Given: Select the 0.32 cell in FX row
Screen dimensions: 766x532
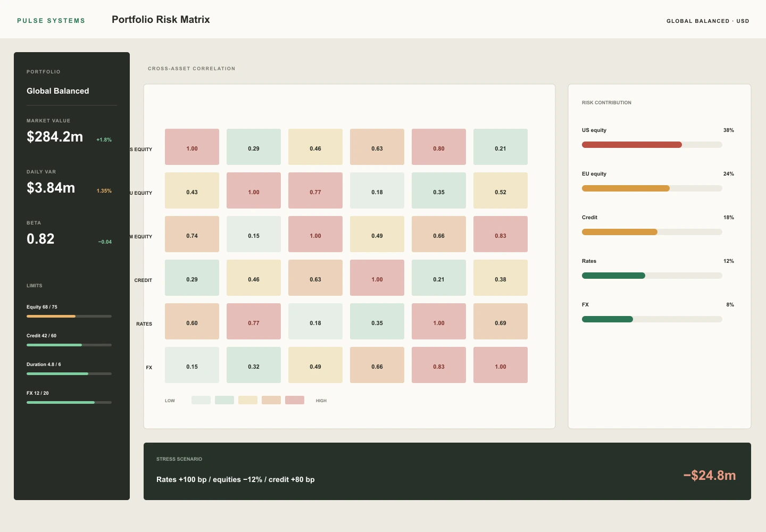Looking at the screenshot, I should coord(254,365).
